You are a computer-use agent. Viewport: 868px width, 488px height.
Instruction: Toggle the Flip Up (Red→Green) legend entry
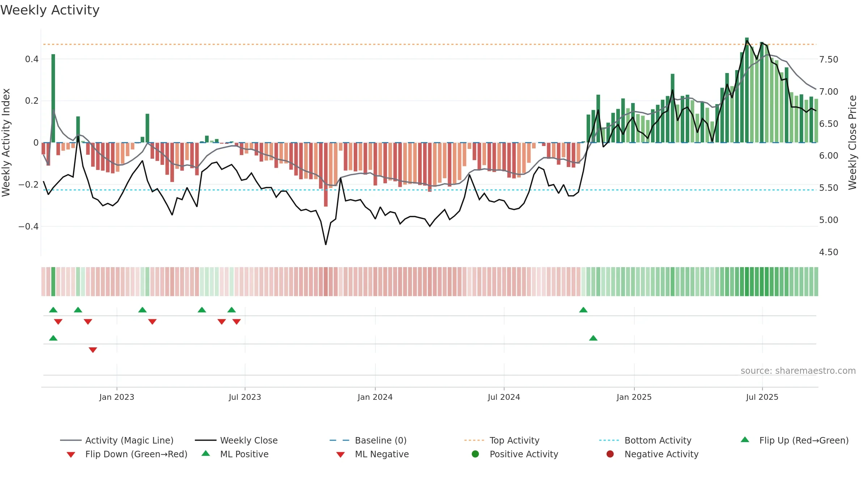795,440
